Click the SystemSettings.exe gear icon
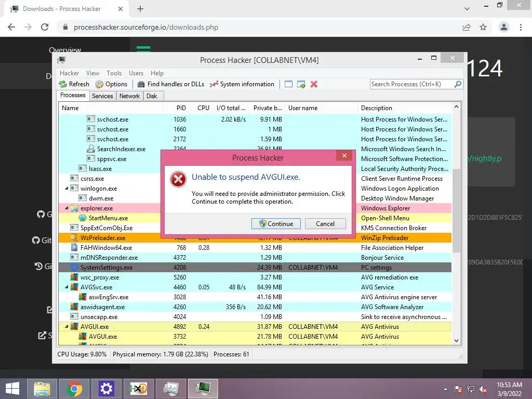The height and width of the screenshot is (399, 532). click(x=74, y=268)
